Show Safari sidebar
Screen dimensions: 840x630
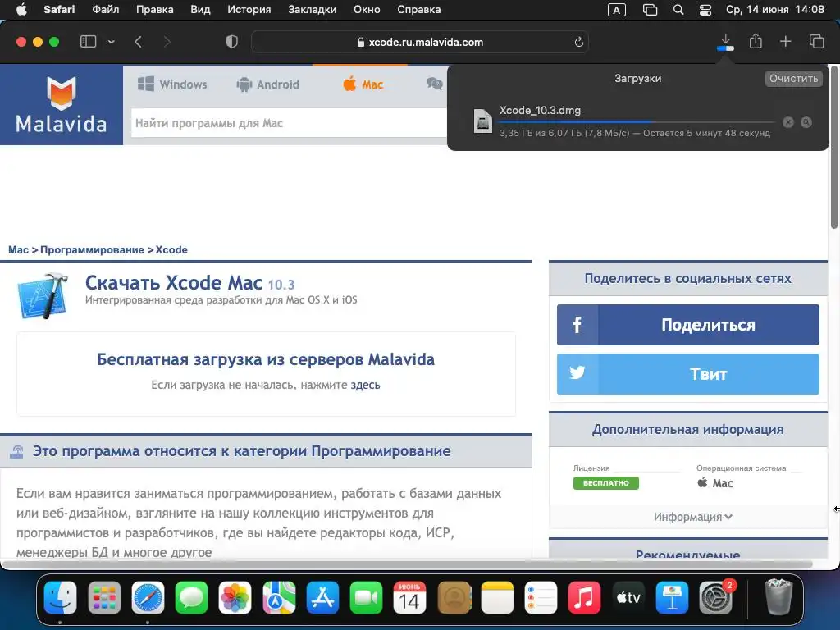click(88, 42)
